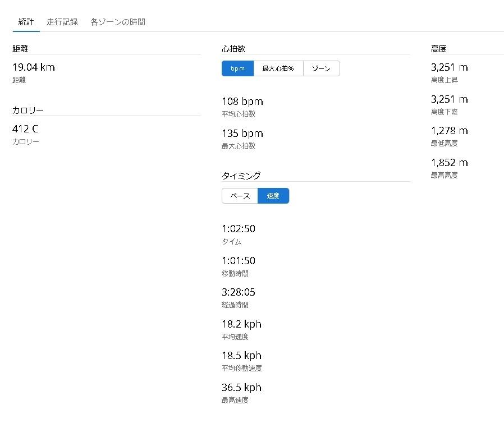Click the 1:01:50 moving time value

point(239,261)
